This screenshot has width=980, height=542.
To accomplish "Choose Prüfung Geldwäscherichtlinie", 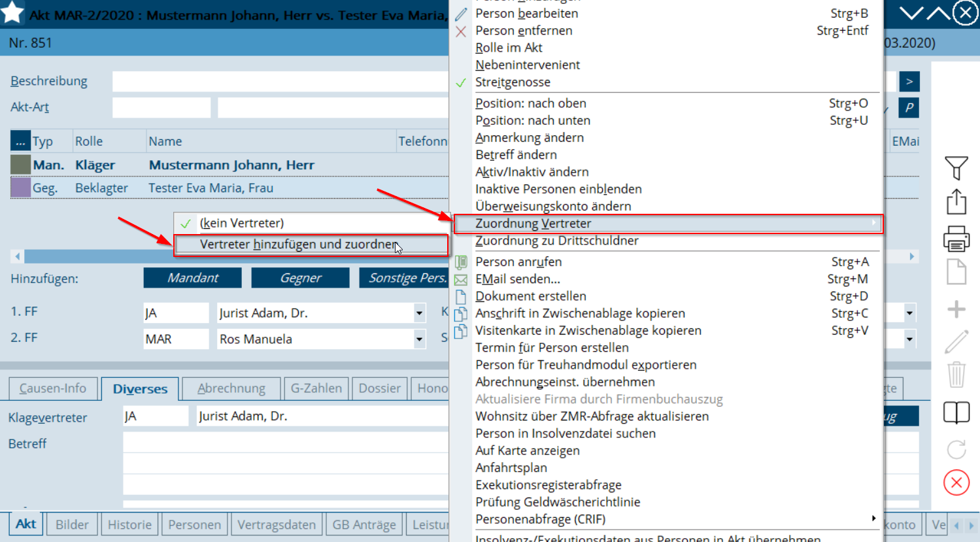I will point(667,502).
